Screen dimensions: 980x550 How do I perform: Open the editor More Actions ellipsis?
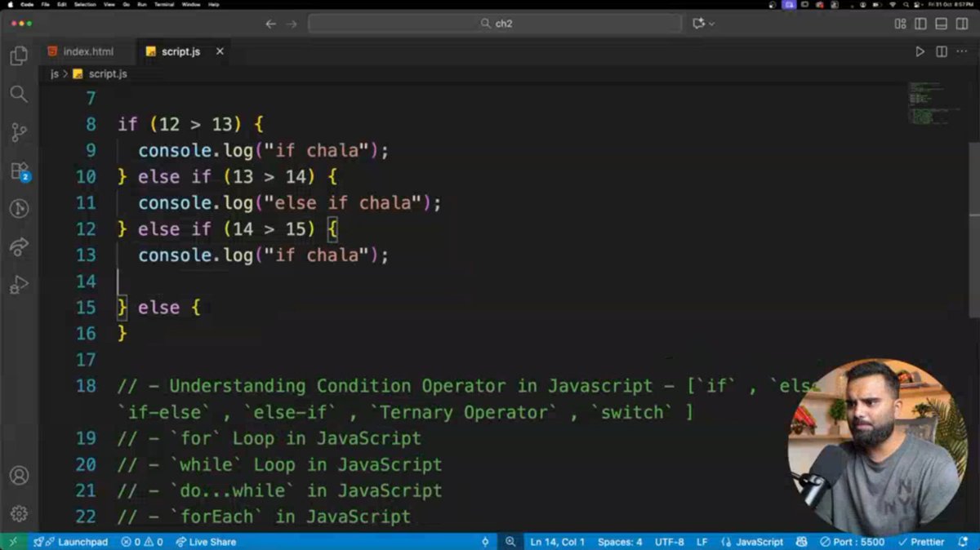(961, 51)
